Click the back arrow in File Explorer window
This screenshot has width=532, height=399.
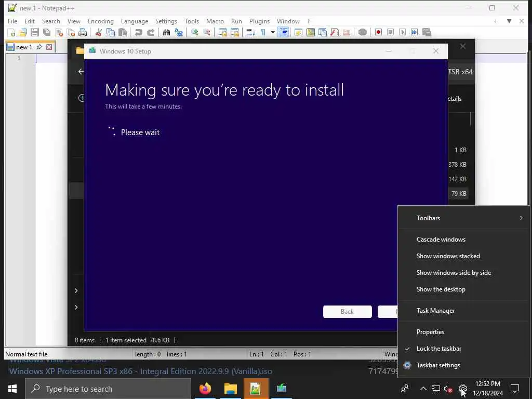click(x=81, y=71)
